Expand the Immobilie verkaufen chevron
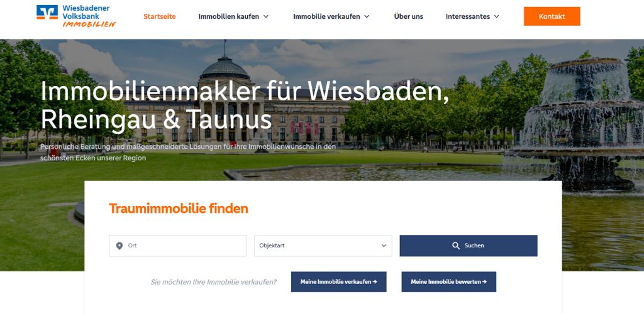Viewport: 644px width, 314px height. (367, 17)
